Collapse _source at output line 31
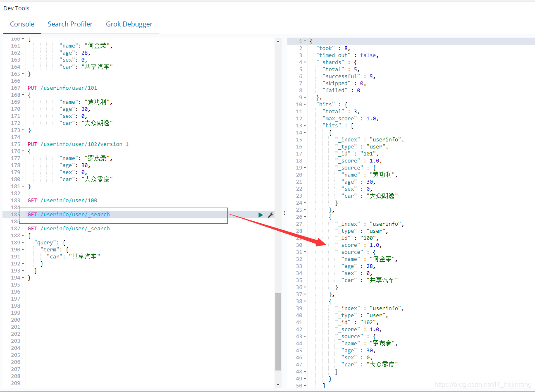The image size is (535, 392). [305, 252]
